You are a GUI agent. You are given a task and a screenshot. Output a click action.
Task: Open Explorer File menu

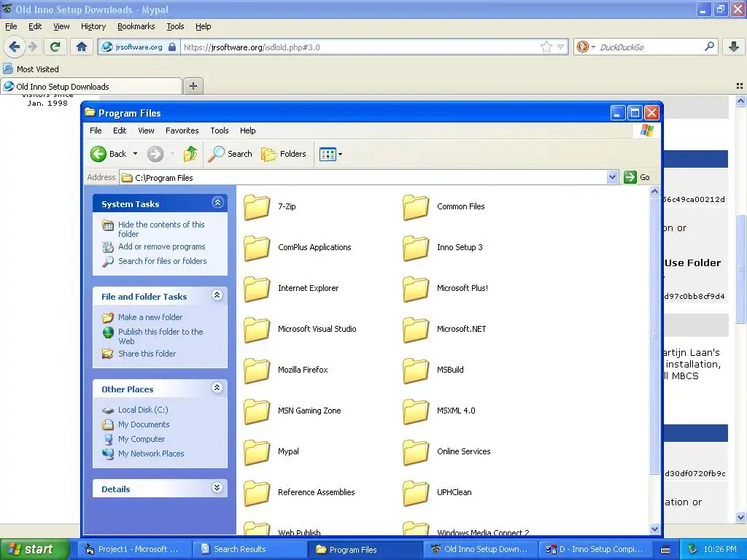click(x=96, y=131)
